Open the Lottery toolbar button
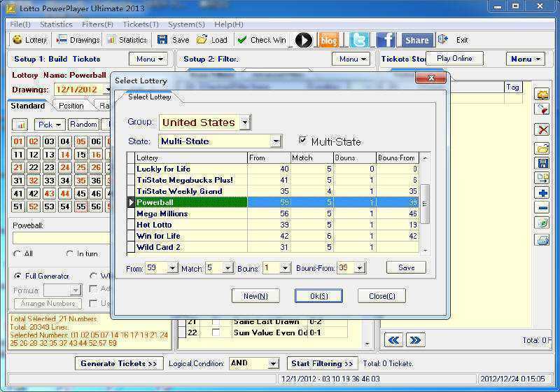Screen dimensions: 560x392 pos(30,40)
